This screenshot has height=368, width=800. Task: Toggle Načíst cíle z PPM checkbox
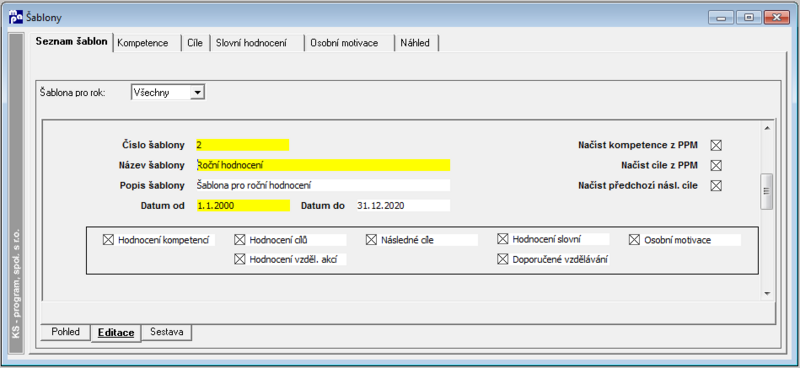[x=716, y=165]
